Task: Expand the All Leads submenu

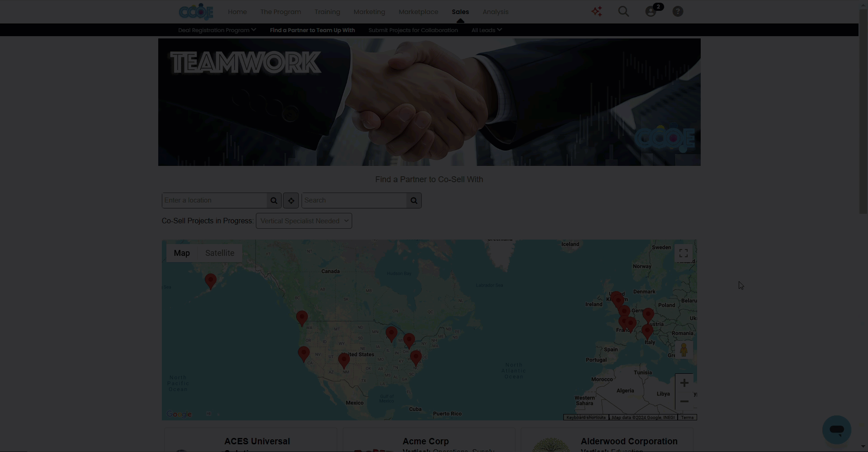Action: 486,30
